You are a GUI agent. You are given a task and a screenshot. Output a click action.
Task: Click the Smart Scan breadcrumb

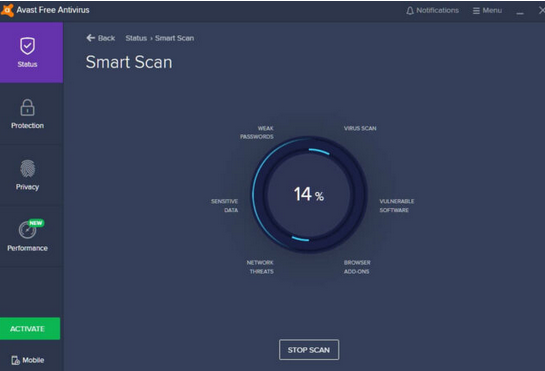[174, 38]
